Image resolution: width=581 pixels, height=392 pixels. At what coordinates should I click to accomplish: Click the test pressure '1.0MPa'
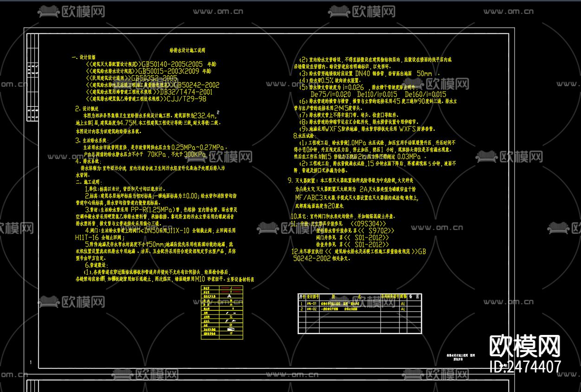click(x=357, y=143)
